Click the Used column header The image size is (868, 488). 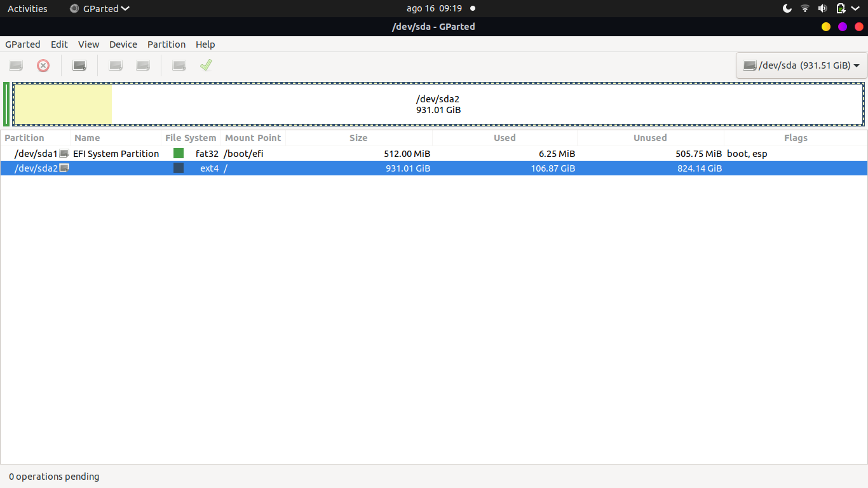(x=505, y=138)
